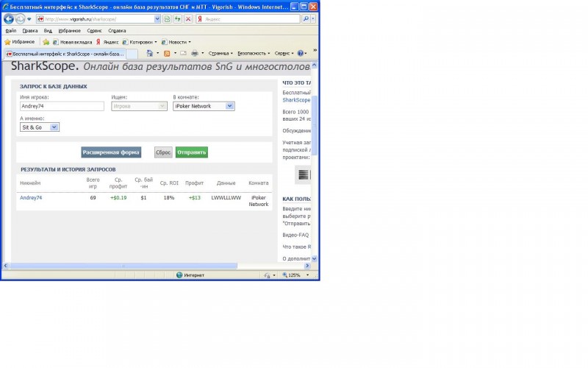Open the Home page icon in command bar
Image resolution: width=588 pixels, height=368 pixels.
coord(150,53)
